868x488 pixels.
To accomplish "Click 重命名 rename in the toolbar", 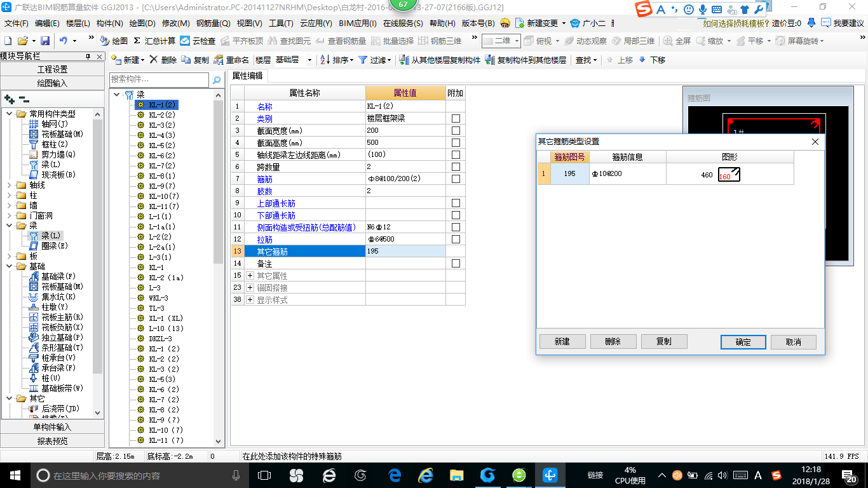I will coord(231,60).
